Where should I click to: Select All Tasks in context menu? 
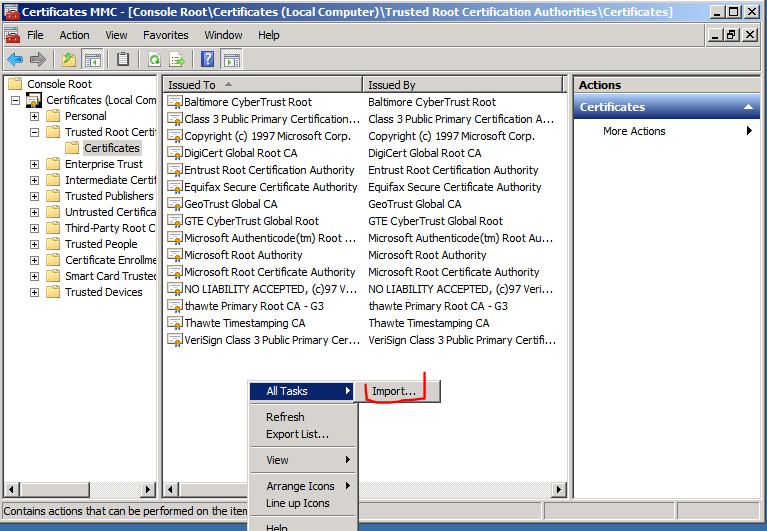(x=301, y=391)
